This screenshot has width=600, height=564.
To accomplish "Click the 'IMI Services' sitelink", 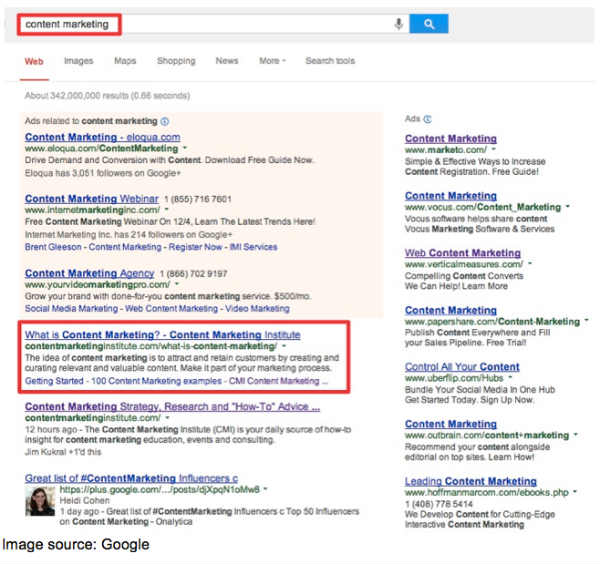I will [253, 247].
